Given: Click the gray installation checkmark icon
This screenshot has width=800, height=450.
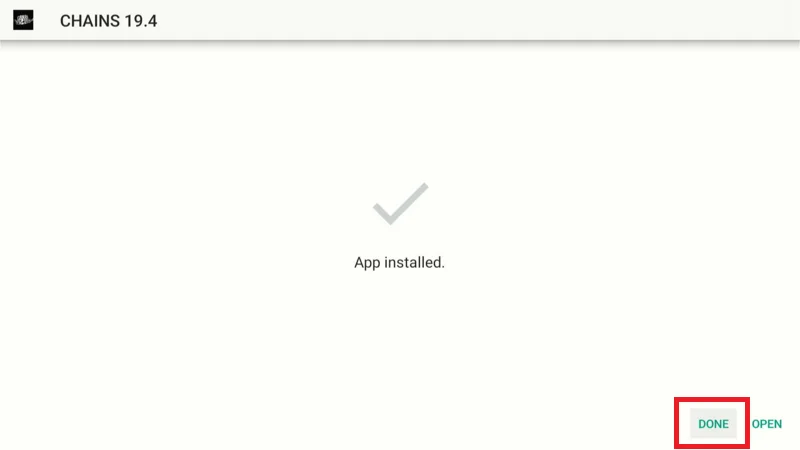Looking at the screenshot, I should click(401, 204).
